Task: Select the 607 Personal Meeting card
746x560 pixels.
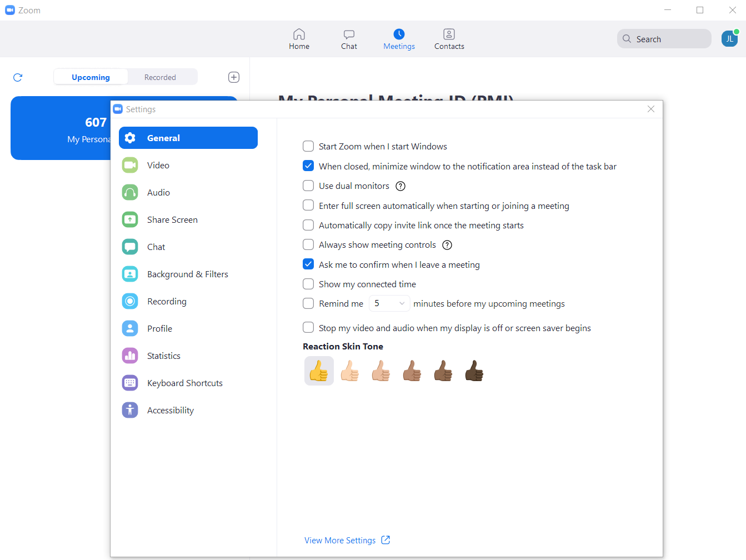Action: click(61, 128)
